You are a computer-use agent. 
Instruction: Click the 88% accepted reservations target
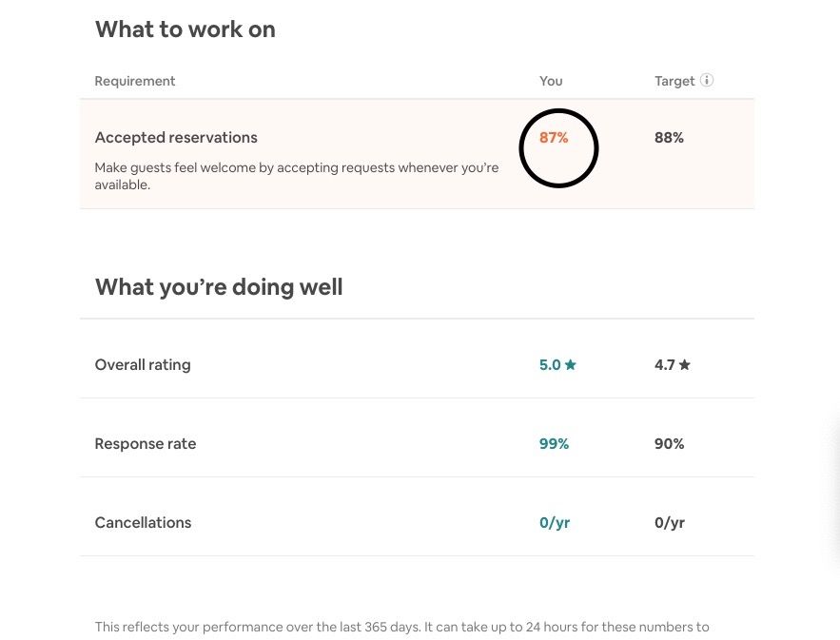(669, 138)
